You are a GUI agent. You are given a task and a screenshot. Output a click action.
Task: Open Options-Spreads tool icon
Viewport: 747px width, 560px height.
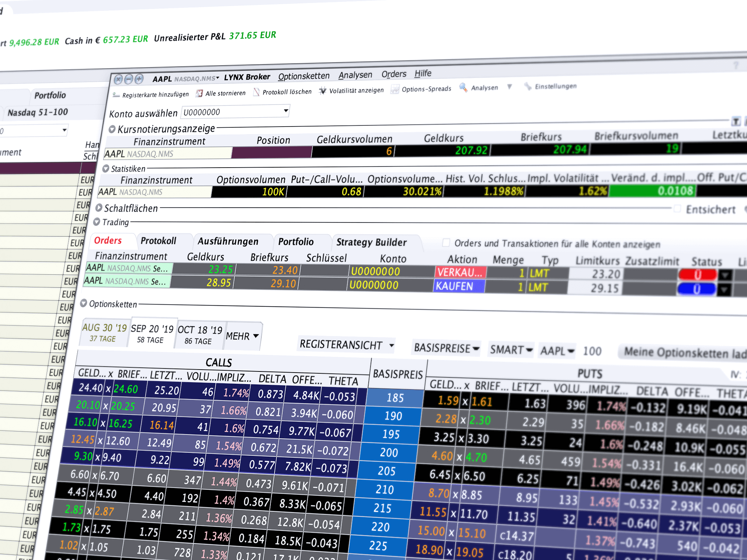[395, 90]
